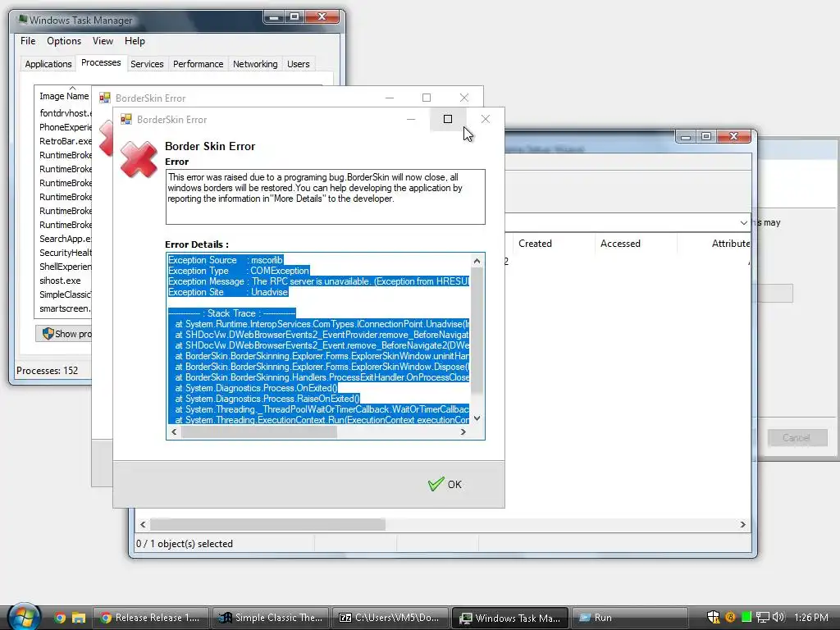Click the green square tray icon
Image resolution: width=840 pixels, height=630 pixels.
point(746,618)
